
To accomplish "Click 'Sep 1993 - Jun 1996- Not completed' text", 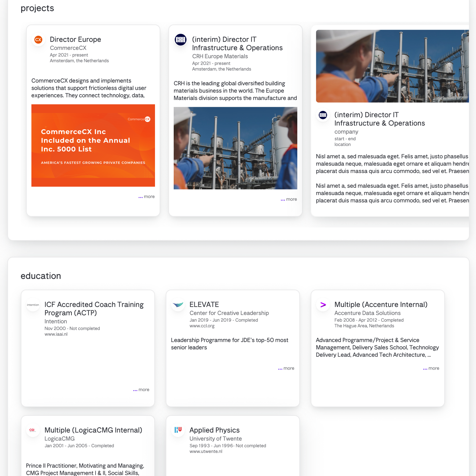I will [228, 446].
